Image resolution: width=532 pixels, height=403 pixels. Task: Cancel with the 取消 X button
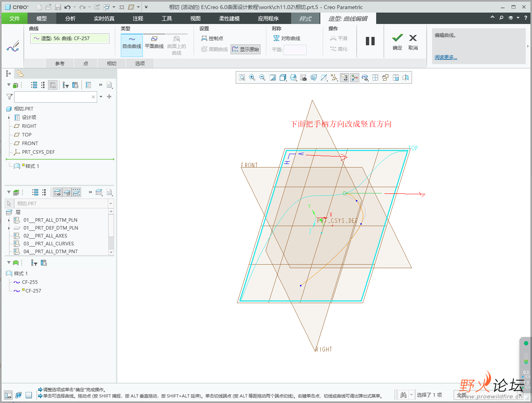pos(413,42)
